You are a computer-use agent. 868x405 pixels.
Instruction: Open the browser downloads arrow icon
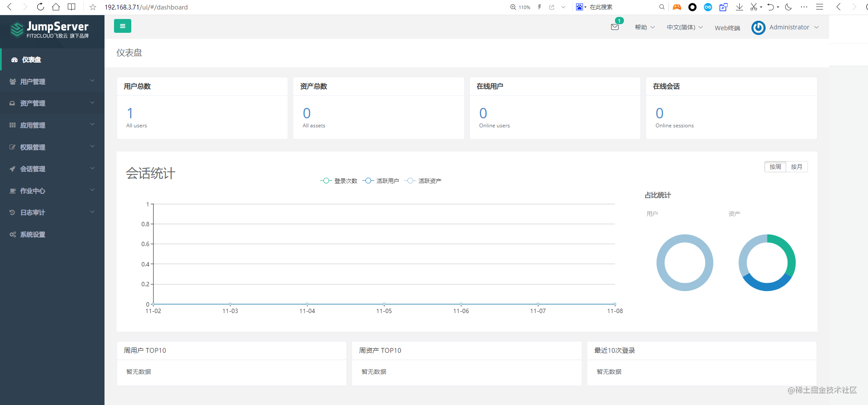[739, 7]
